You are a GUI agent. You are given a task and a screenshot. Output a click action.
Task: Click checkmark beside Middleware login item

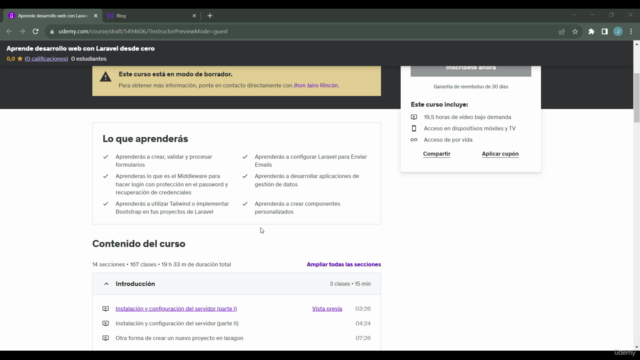point(106,176)
